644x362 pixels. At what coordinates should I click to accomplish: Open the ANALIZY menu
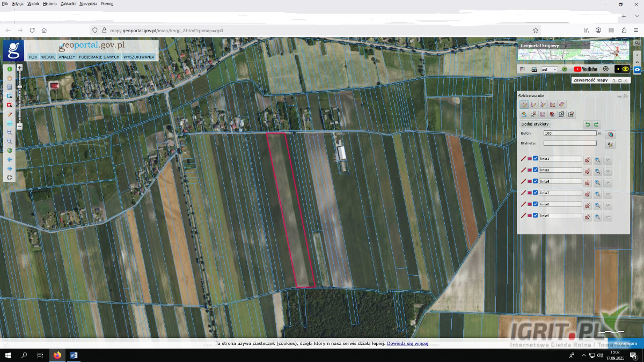click(67, 57)
